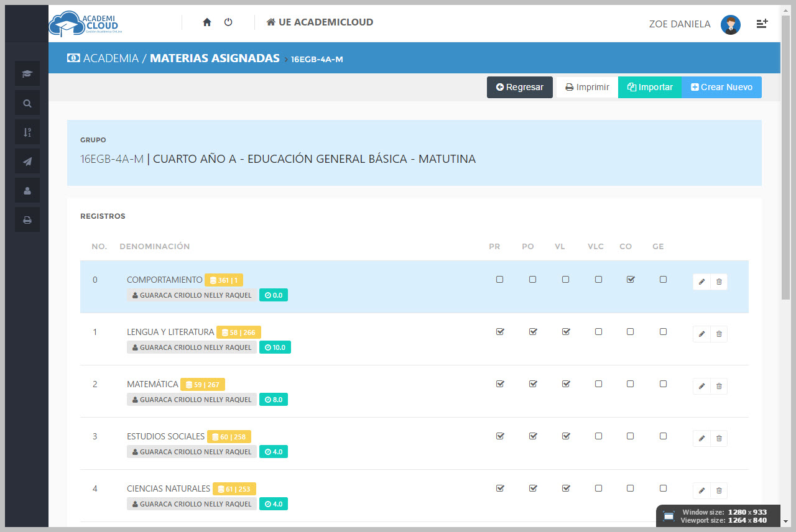Image resolution: width=796 pixels, height=532 pixels.
Task: Go to home via top house icon
Action: pos(207,22)
